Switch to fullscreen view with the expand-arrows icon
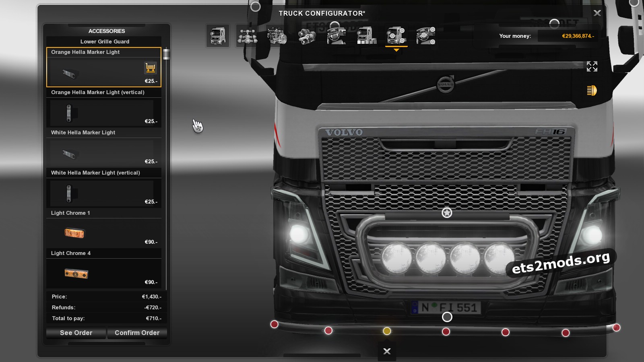This screenshot has height=362, width=644. point(592,66)
